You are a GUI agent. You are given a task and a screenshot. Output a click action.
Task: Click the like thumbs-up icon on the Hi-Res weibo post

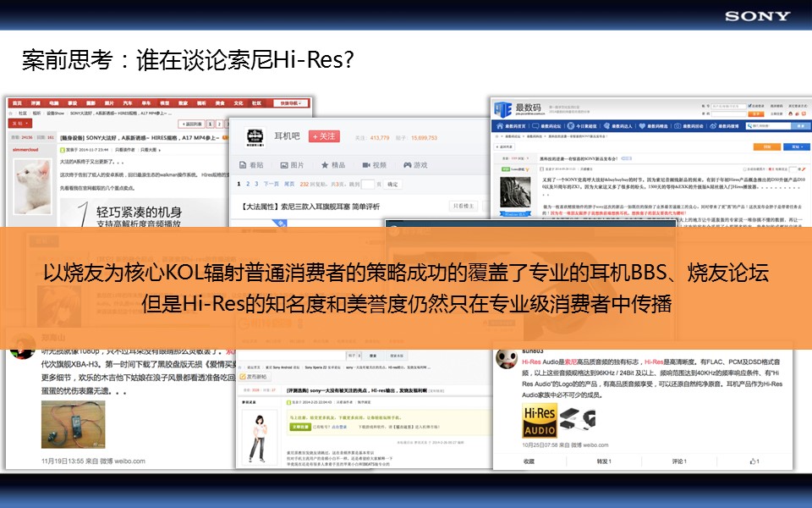coord(753,461)
